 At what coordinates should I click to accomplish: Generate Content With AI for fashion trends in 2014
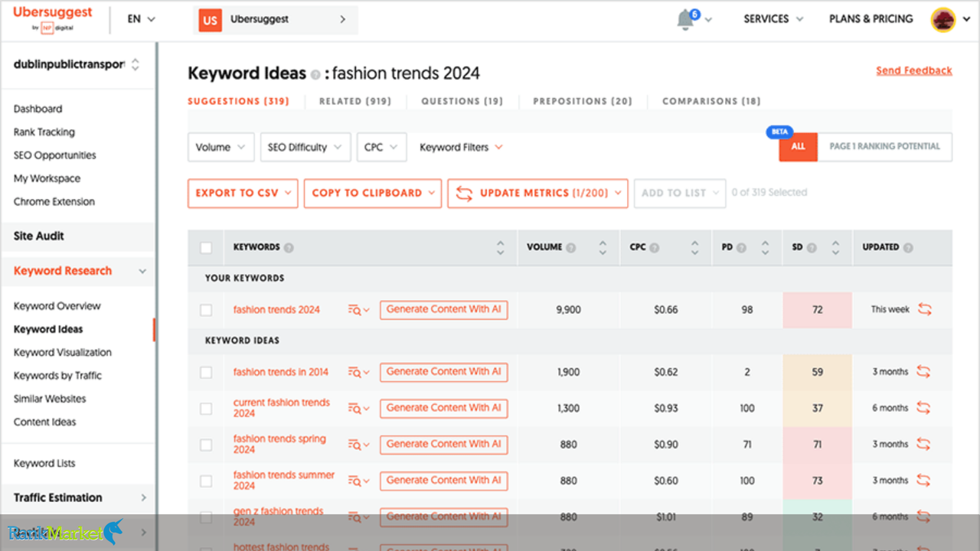[443, 372]
